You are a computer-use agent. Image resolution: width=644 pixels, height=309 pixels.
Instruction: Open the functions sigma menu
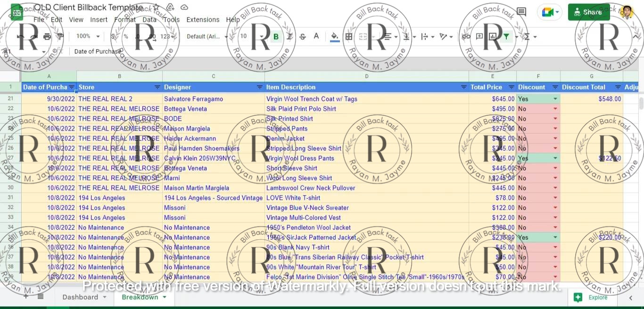click(530, 36)
